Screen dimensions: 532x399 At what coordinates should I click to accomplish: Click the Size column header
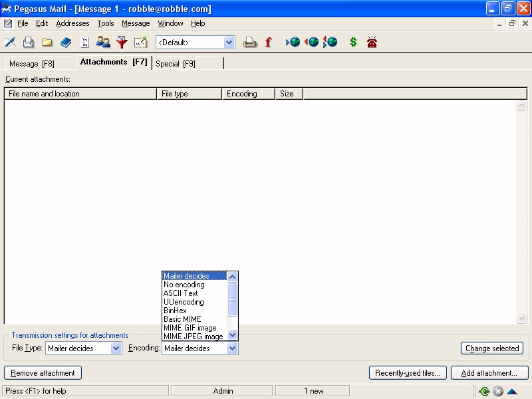289,94
